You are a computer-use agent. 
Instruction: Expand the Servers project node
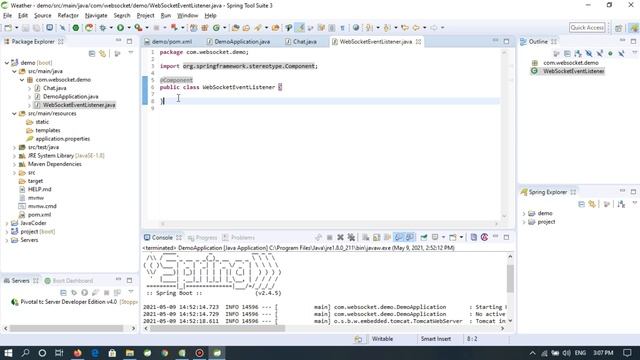click(7, 240)
